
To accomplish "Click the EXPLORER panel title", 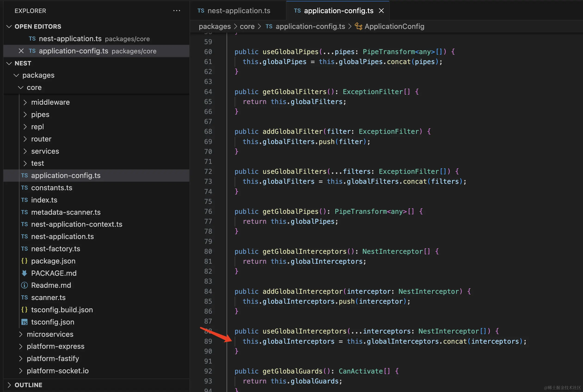I will (30, 11).
